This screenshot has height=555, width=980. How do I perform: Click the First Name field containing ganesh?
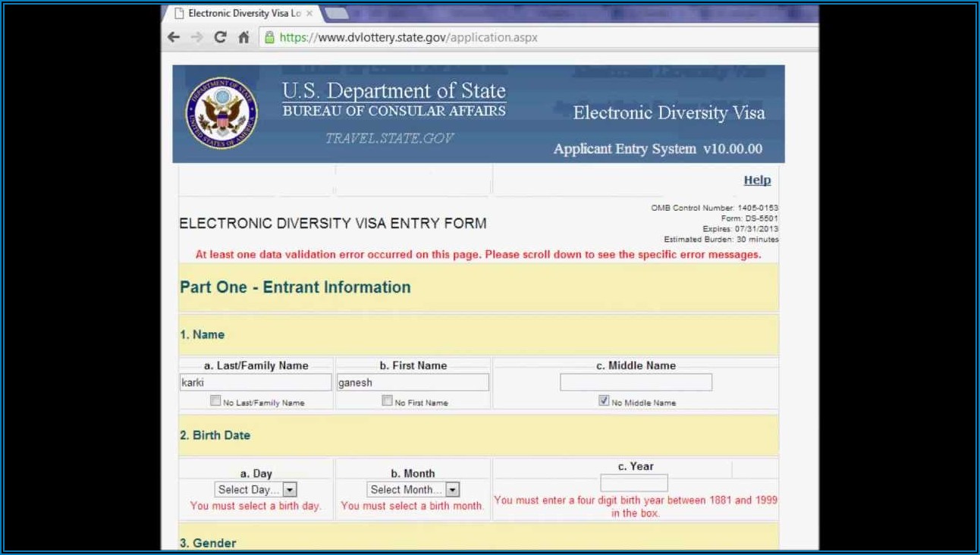tap(413, 383)
